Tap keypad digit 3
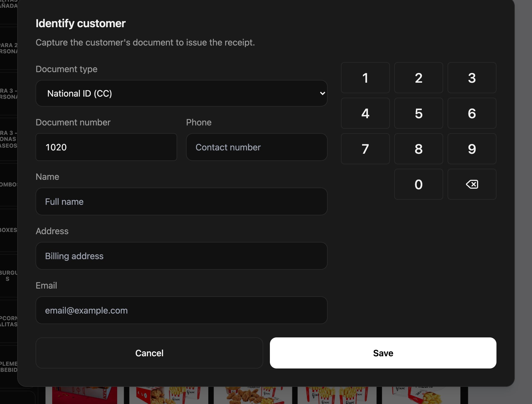The height and width of the screenshot is (404, 532). point(472,78)
